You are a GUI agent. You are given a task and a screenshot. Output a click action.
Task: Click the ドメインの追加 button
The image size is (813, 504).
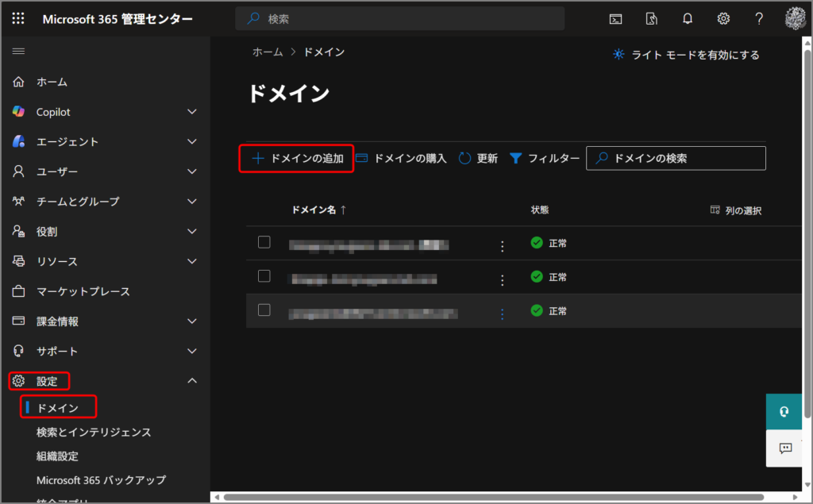pos(297,158)
